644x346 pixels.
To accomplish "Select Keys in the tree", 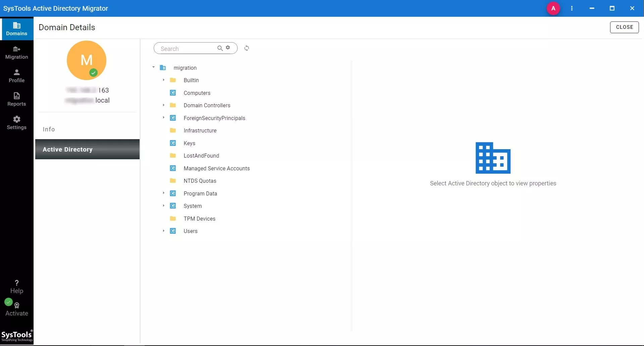I will click(189, 143).
